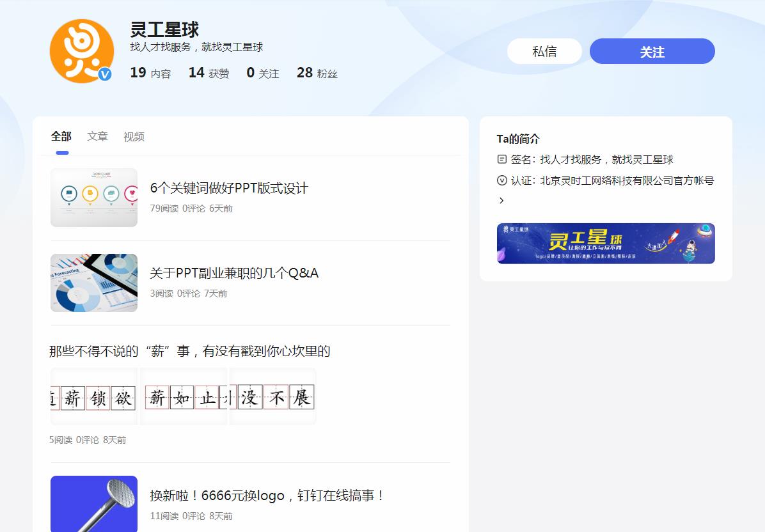Screen dimensions: 765x532
Task: Click the header slogan under the profile name
Action: coord(196,47)
